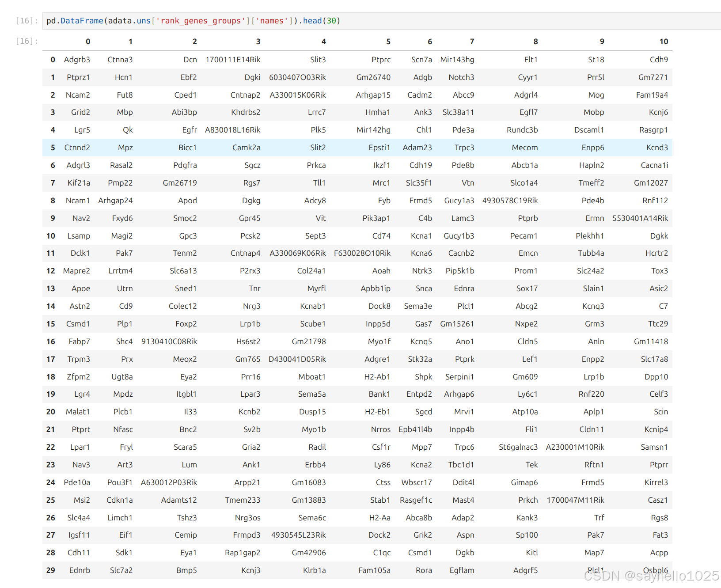
Task: Click the cell 'Mecom'
Action: (525, 148)
